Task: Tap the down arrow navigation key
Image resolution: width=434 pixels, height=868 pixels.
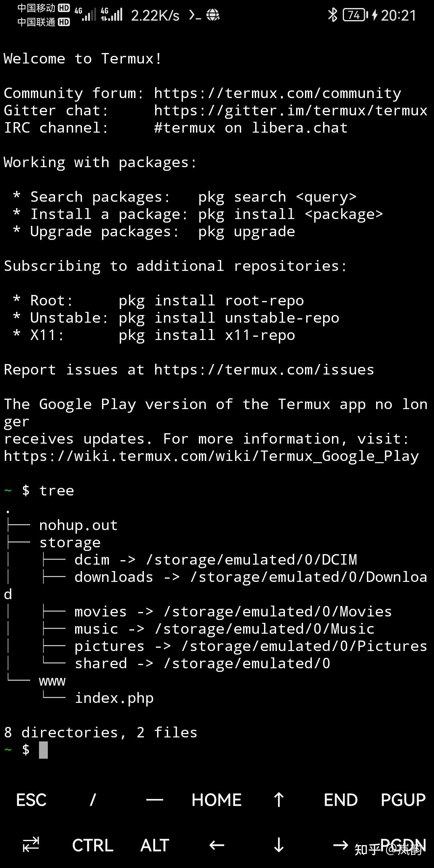Action: (x=278, y=845)
